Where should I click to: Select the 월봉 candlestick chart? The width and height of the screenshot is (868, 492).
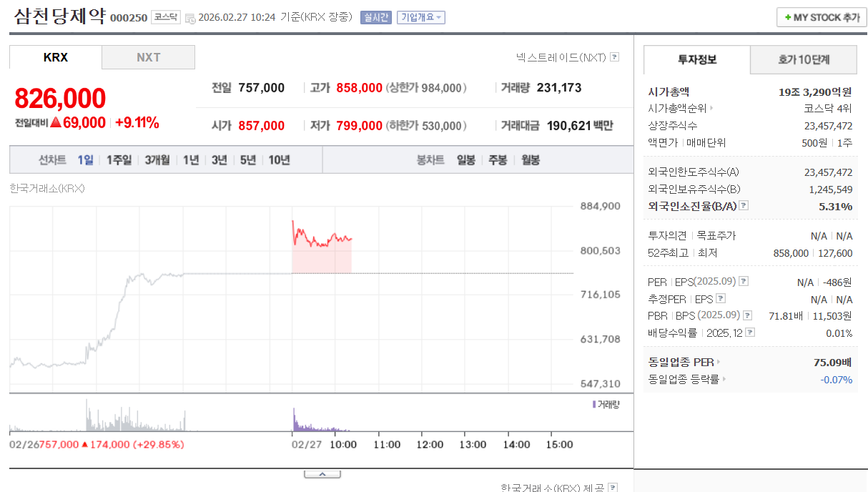(x=530, y=159)
